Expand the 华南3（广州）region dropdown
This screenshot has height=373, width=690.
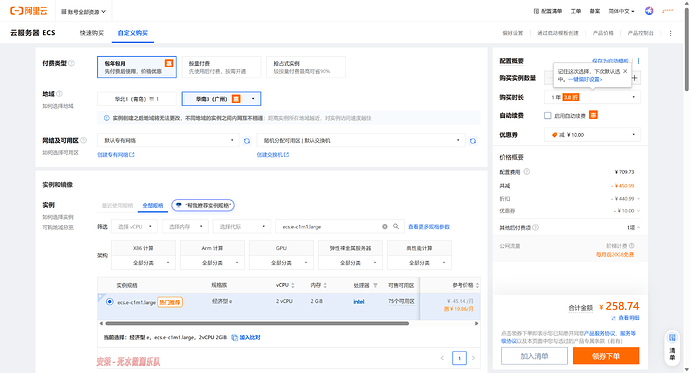pos(221,99)
